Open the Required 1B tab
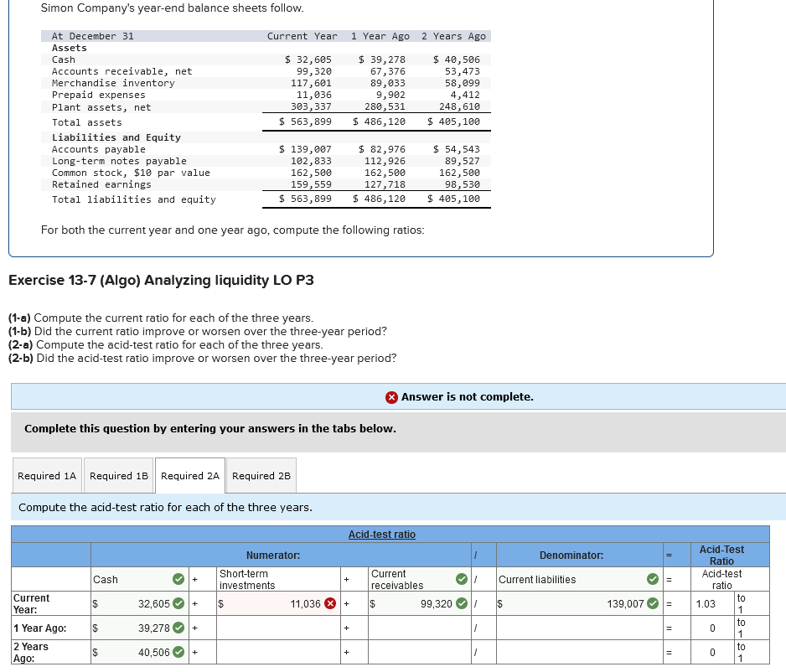 (119, 476)
